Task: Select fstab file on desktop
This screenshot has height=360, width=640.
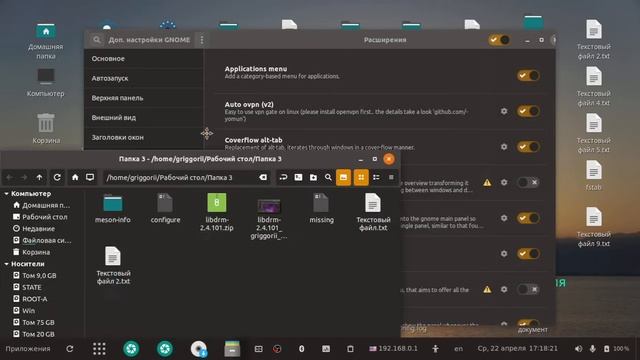Action: (x=593, y=176)
